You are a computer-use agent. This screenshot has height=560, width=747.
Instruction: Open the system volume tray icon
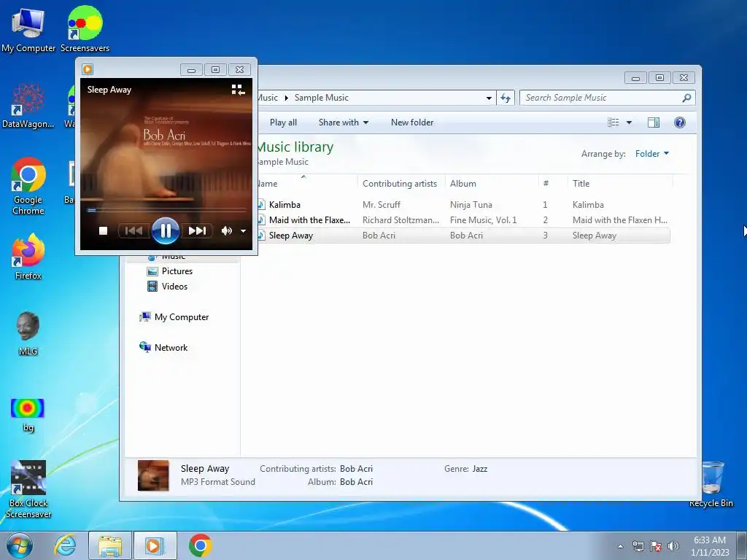[673, 547]
